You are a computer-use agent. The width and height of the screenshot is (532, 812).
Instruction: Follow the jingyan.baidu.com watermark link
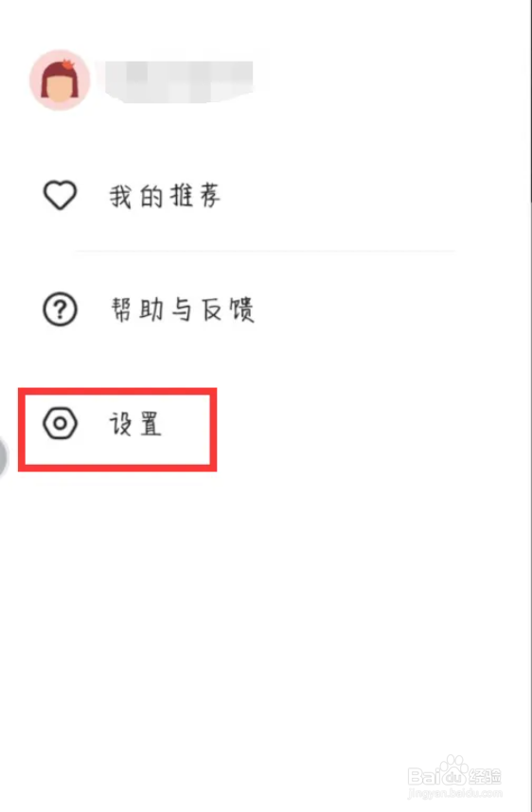point(454,793)
